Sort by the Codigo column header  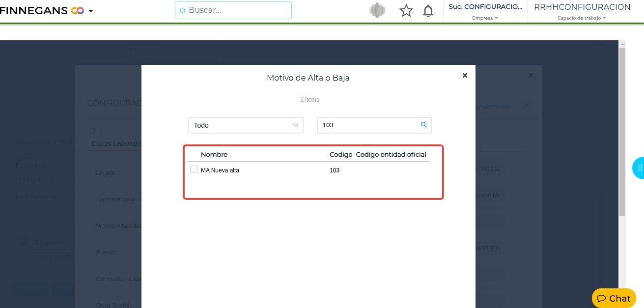[x=341, y=154]
